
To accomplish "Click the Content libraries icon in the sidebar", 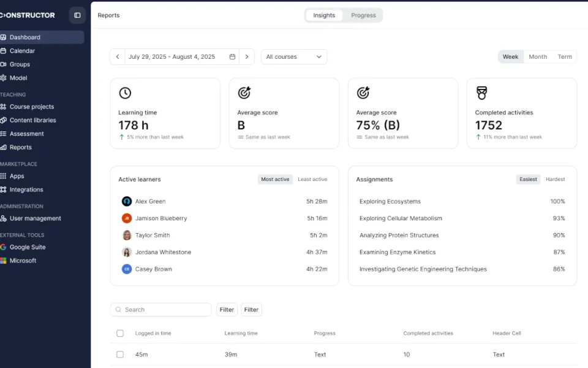I will (3, 120).
